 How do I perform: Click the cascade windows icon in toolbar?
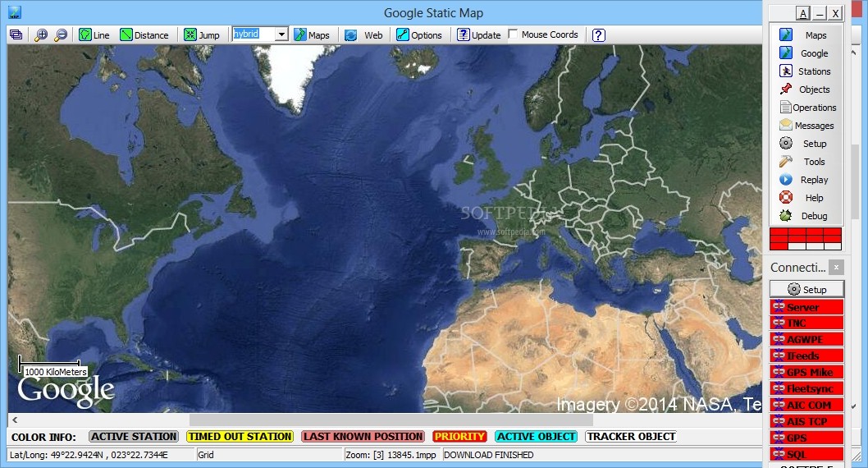pos(16,34)
